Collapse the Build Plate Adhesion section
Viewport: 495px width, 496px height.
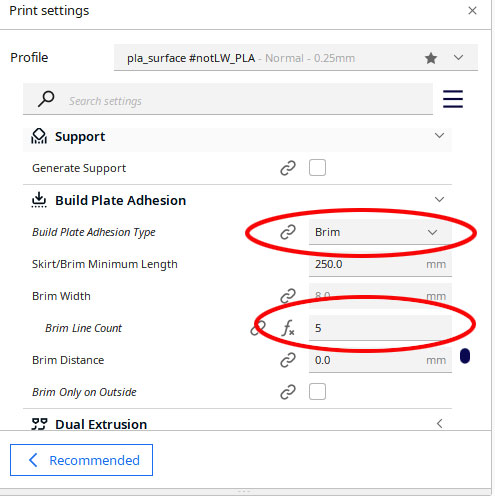[x=439, y=200]
